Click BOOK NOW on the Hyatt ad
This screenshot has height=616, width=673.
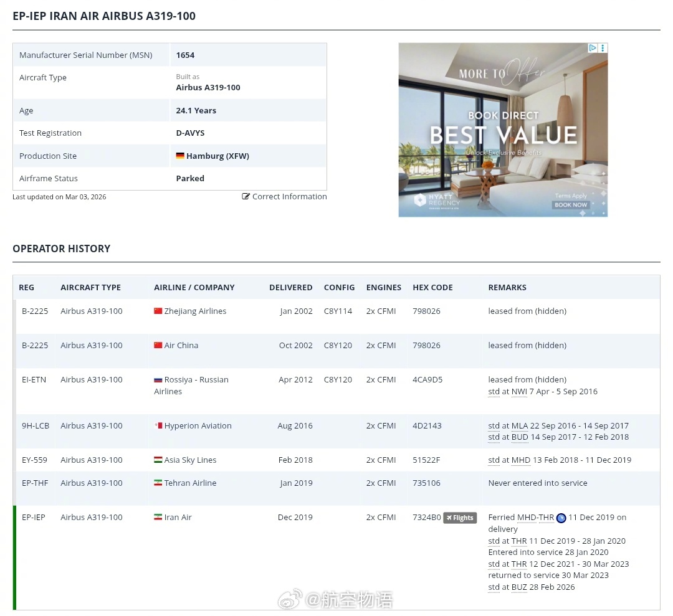coord(570,205)
